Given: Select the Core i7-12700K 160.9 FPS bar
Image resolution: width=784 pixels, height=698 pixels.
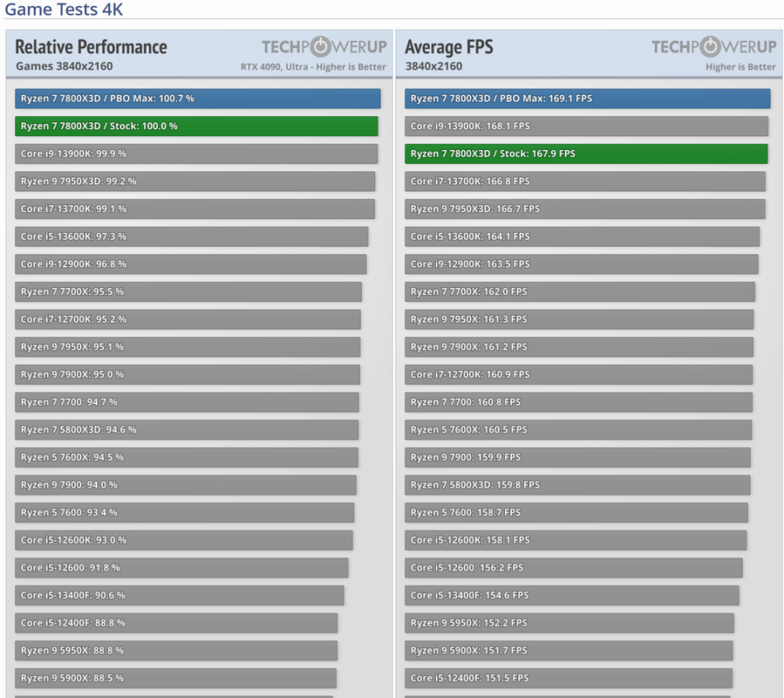Looking at the screenshot, I should 578,374.
